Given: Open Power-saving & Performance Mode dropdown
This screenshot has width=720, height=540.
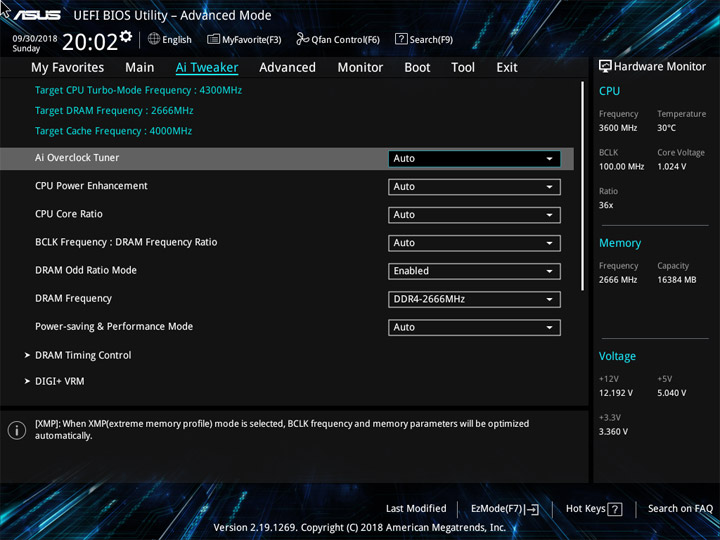Looking at the screenshot, I should click(x=474, y=327).
